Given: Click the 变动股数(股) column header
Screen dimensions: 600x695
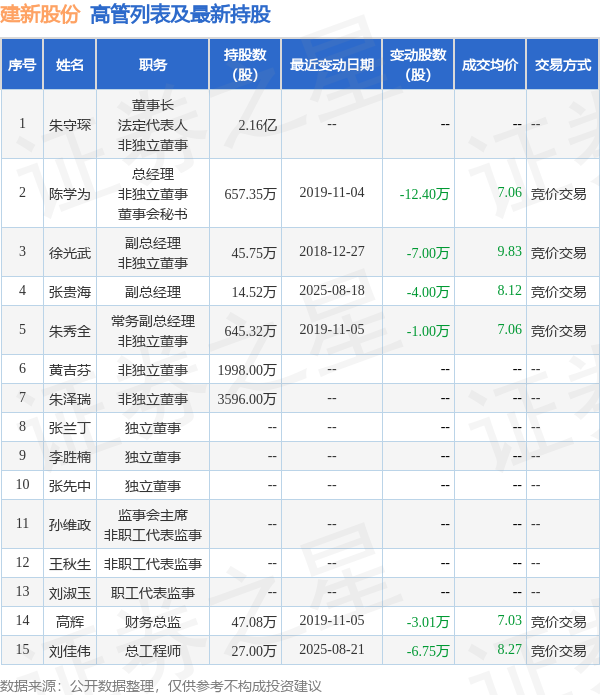Looking at the screenshot, I should click(418, 65).
